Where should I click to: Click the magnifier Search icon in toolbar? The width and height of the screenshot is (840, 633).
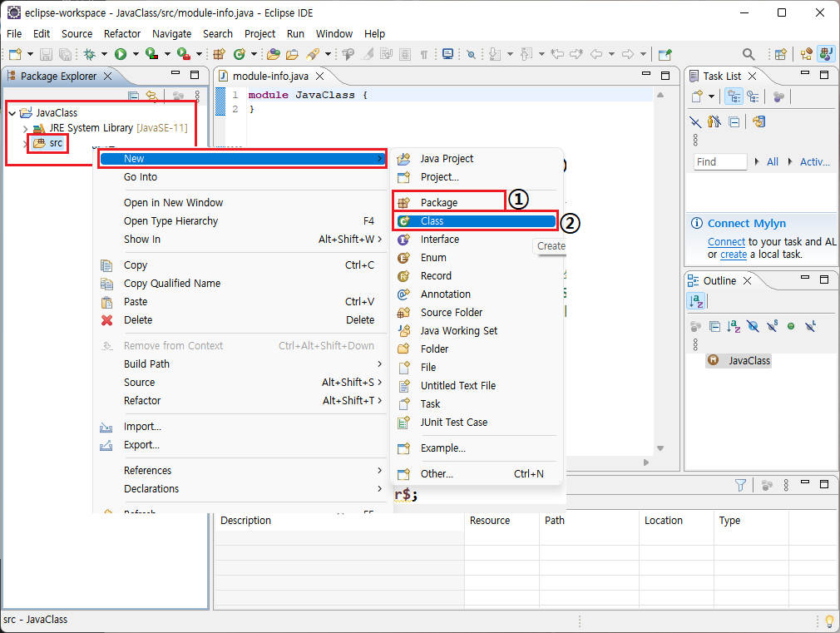pyautogui.click(x=749, y=54)
